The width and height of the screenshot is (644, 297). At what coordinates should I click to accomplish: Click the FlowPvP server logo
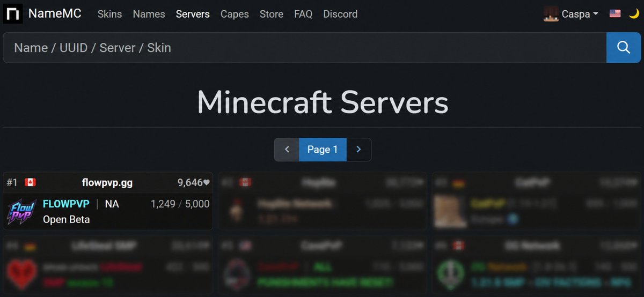[x=21, y=211]
